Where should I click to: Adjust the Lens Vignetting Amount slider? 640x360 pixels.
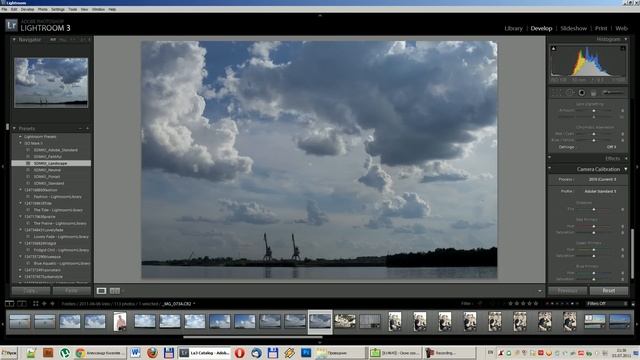click(x=593, y=111)
